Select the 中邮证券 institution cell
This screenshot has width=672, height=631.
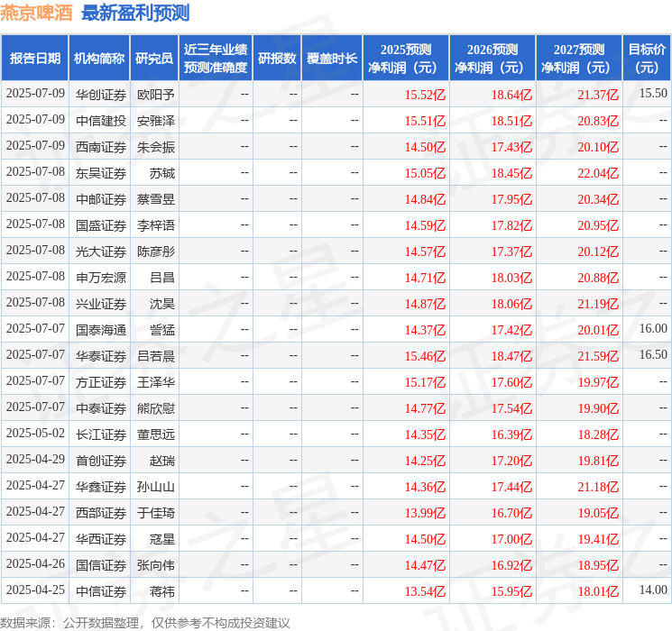pos(101,199)
